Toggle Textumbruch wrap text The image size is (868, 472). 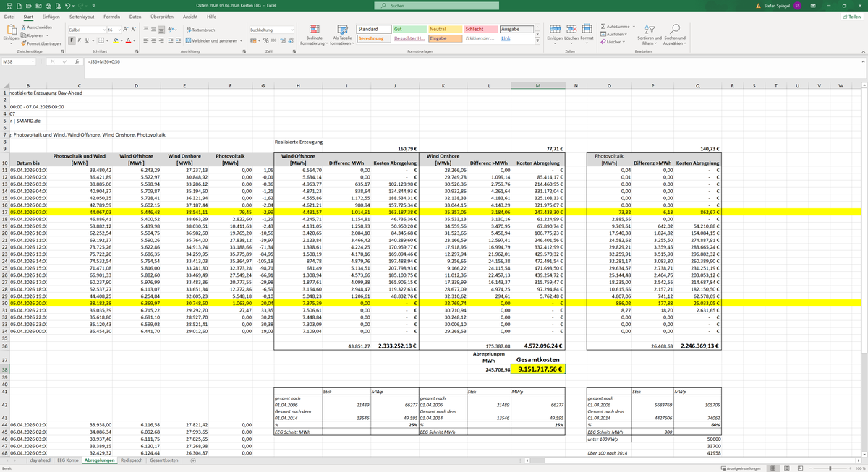pyautogui.click(x=200, y=30)
